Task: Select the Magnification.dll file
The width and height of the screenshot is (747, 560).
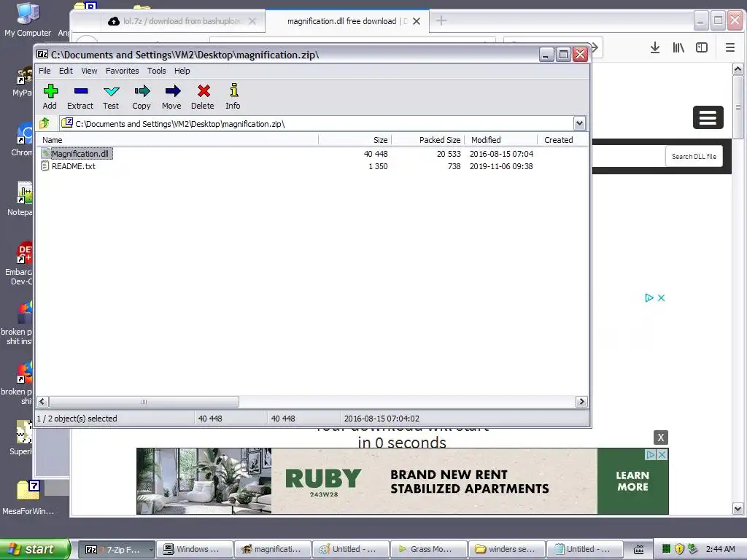Action: 77,154
